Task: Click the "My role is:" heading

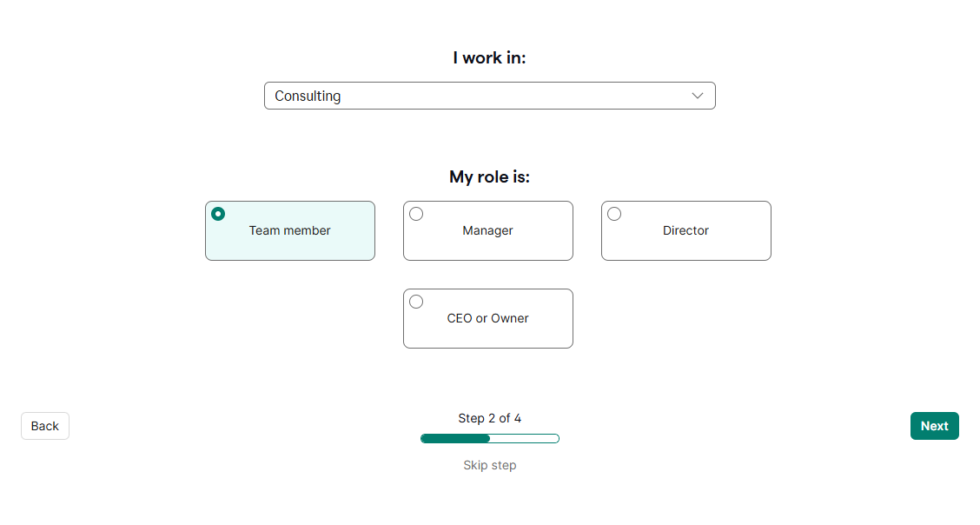Action: [x=489, y=177]
